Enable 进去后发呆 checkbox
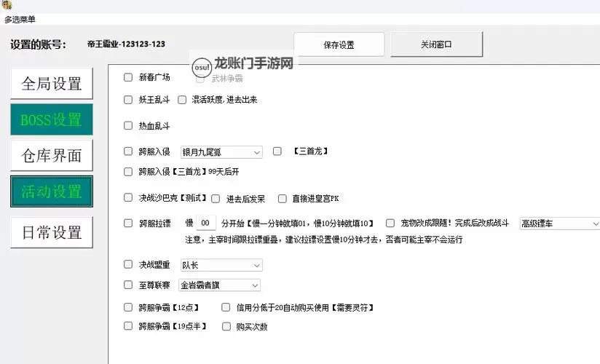Viewport: 600px width, 364px height. pos(216,199)
